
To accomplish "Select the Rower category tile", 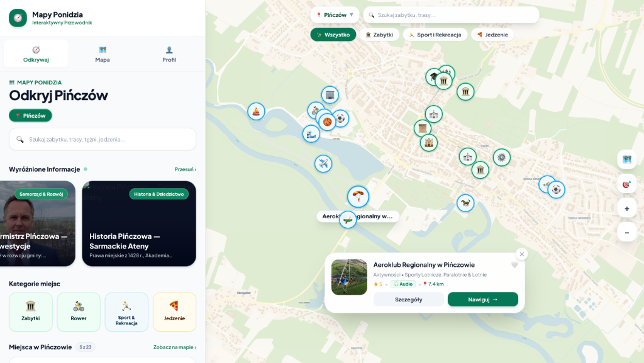I will [x=79, y=312].
